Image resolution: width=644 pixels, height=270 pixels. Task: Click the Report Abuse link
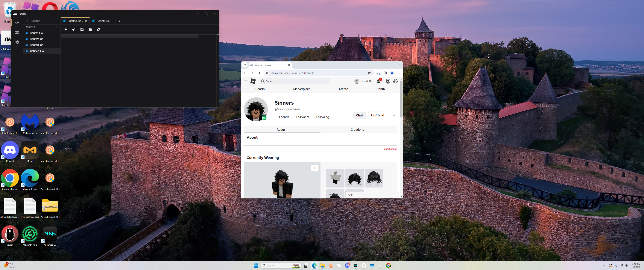(390, 149)
